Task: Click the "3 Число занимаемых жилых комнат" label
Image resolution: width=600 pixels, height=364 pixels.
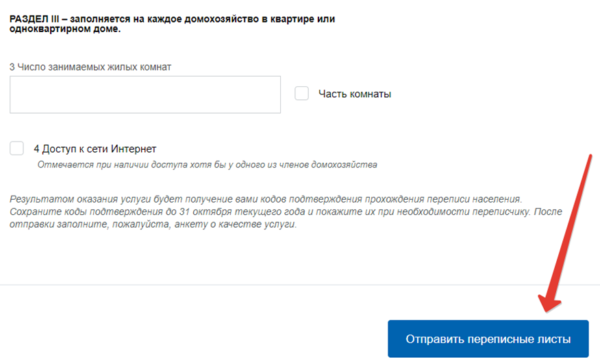Action: [90, 66]
